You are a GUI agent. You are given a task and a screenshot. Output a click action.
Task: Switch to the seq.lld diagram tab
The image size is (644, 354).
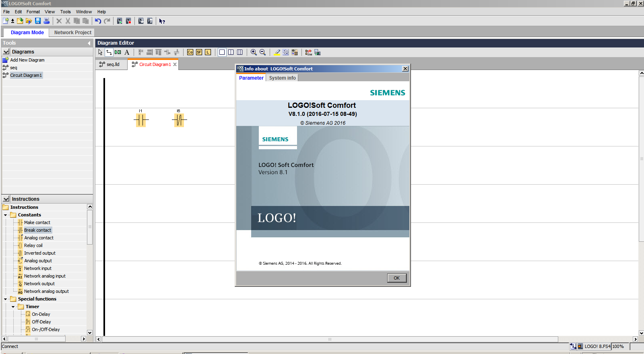[111, 64]
